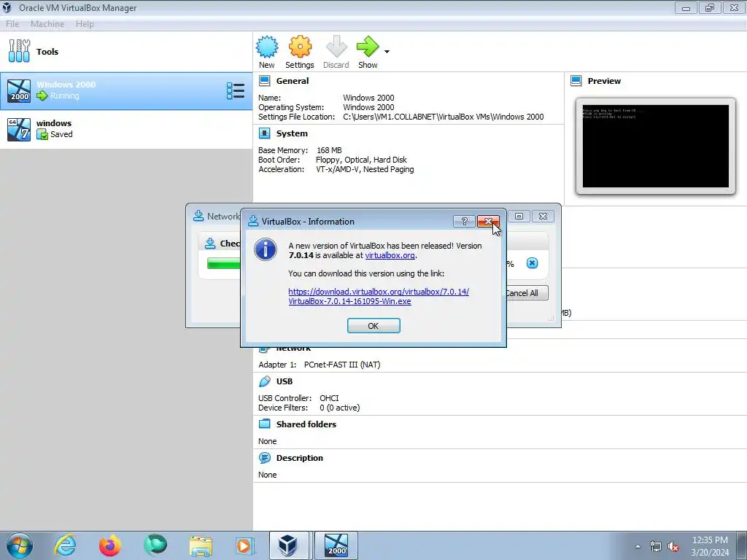Open the Help menu
747x560 pixels.
pos(85,24)
